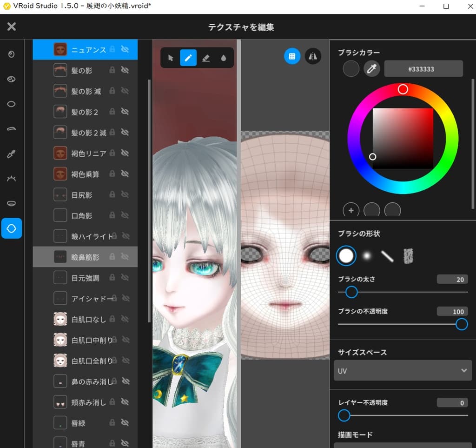Screen dimensions: 476x448
Task: Choose the fill bucket drop tool
Action: tap(224, 58)
